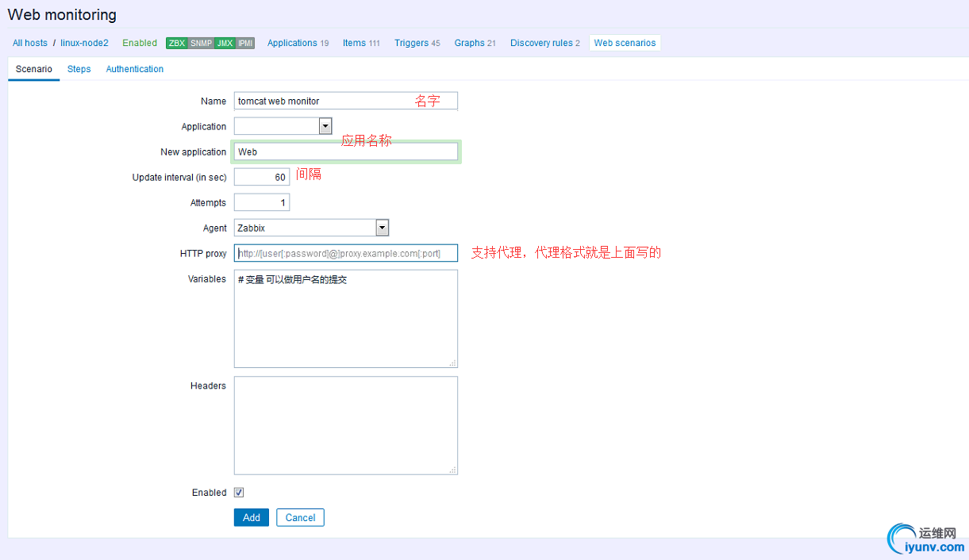
Task: Toggle the Enabled checkbox
Action: click(239, 493)
